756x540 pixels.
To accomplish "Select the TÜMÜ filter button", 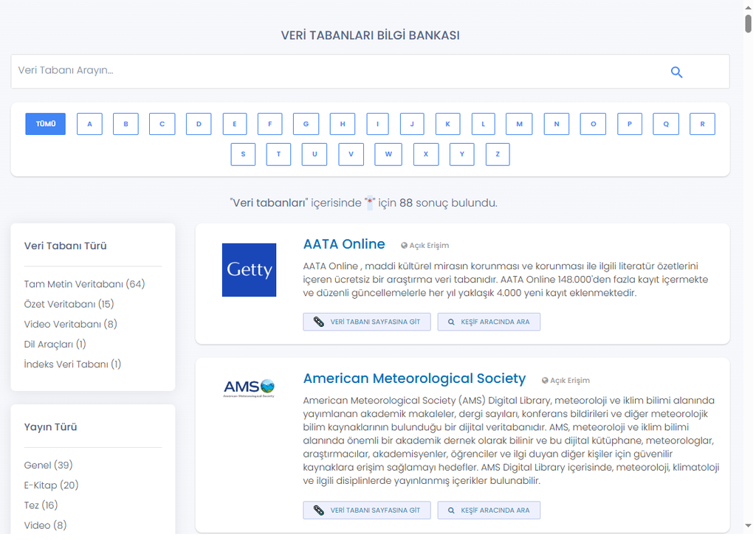I will [x=45, y=124].
